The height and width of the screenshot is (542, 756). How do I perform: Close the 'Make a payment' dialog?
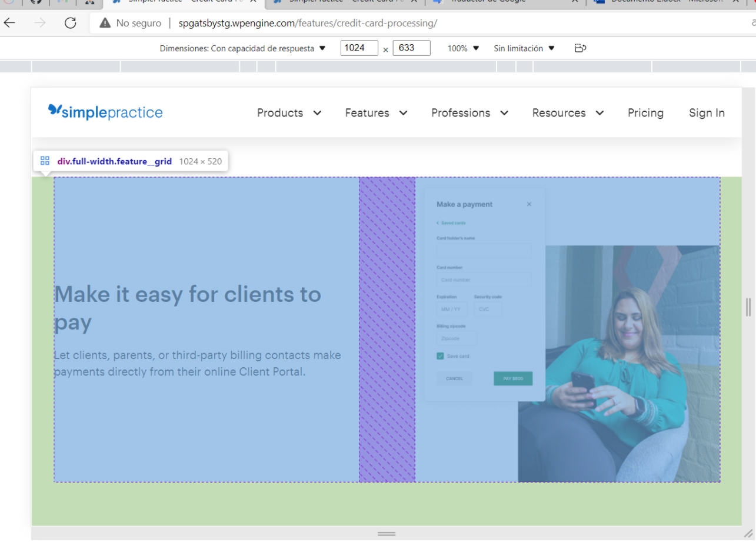(528, 204)
